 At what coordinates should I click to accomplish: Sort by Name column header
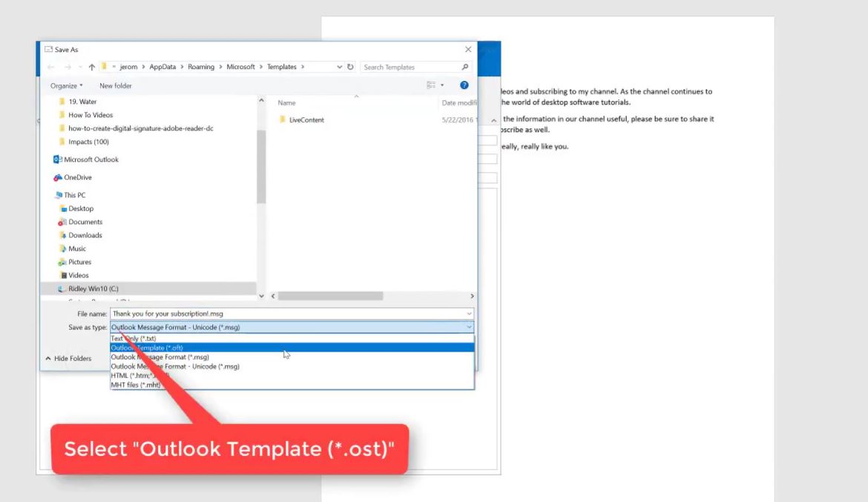[x=287, y=103]
